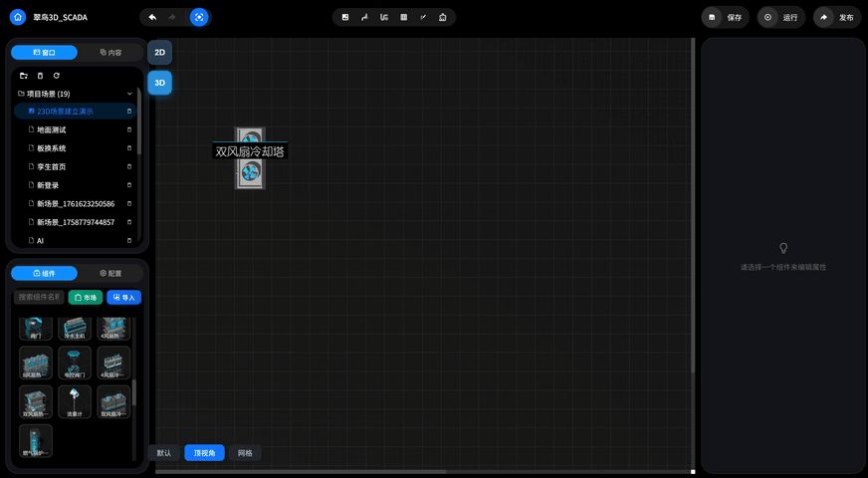Click the building icon in the center toolbar

point(442,17)
